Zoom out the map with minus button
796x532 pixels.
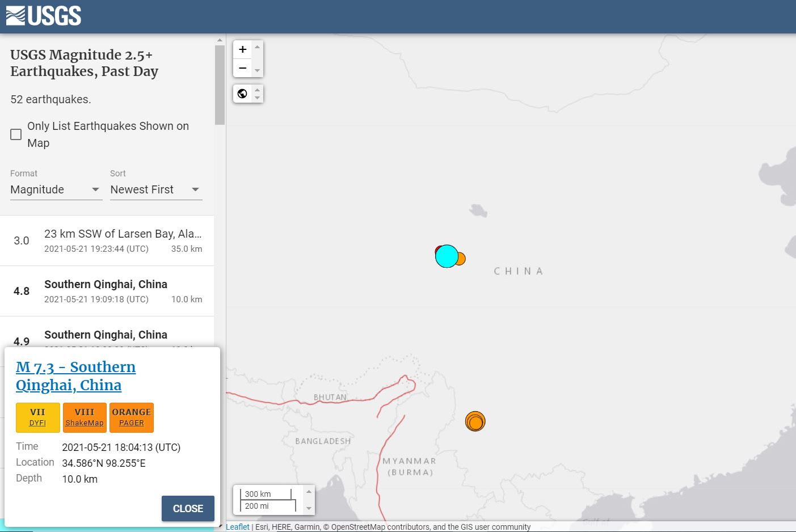coord(243,68)
